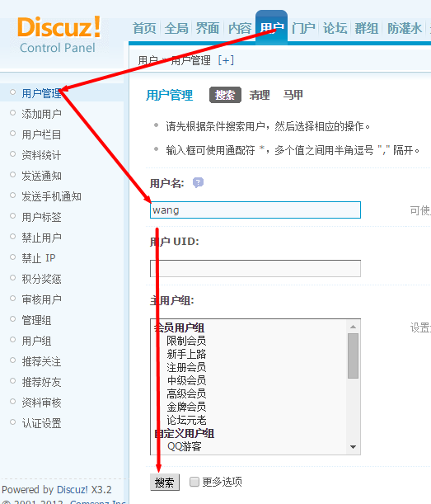Open 推荐关注 in the sidebar

[41, 361]
